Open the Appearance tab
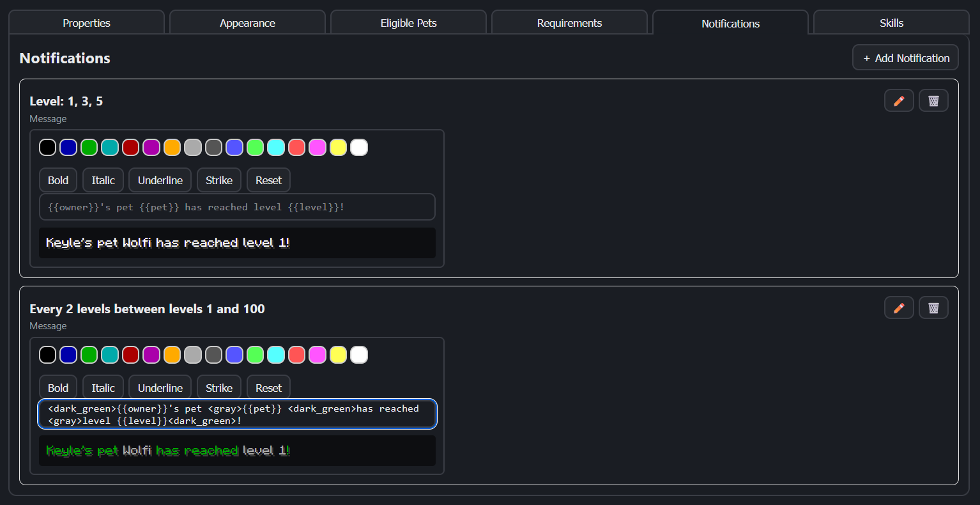This screenshot has height=505, width=980. click(x=247, y=23)
